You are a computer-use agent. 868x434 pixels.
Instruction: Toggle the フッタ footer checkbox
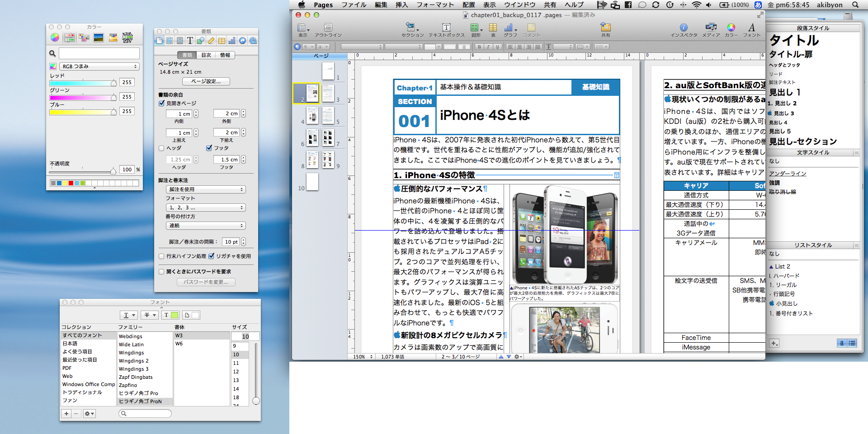[209, 148]
